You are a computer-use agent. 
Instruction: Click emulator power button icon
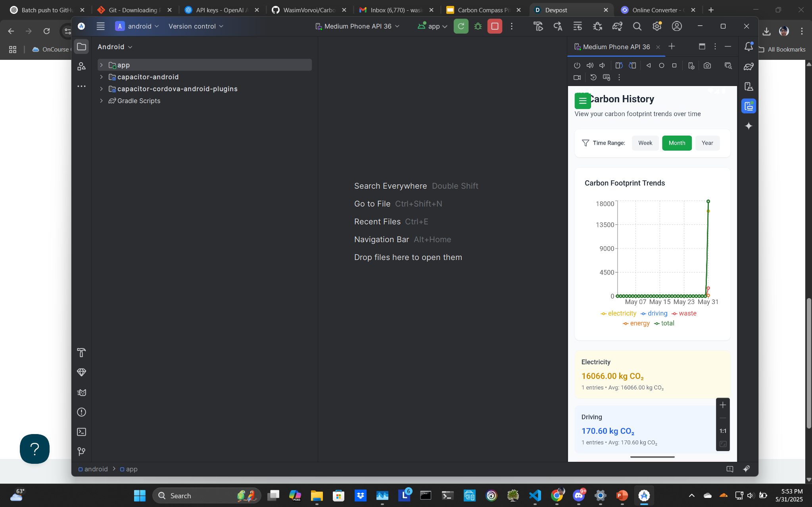click(577, 66)
